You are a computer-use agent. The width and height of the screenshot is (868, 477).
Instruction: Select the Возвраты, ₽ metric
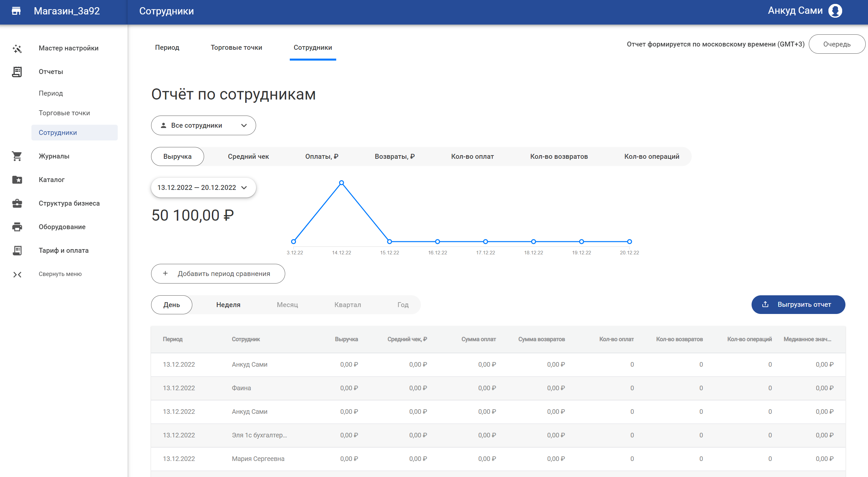(x=394, y=156)
